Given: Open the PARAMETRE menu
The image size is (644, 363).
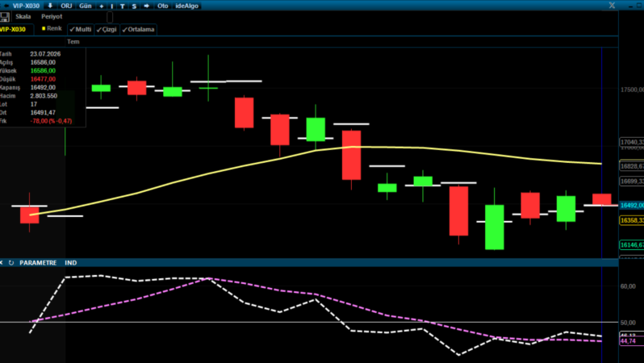Looking at the screenshot, I should click(x=38, y=263).
